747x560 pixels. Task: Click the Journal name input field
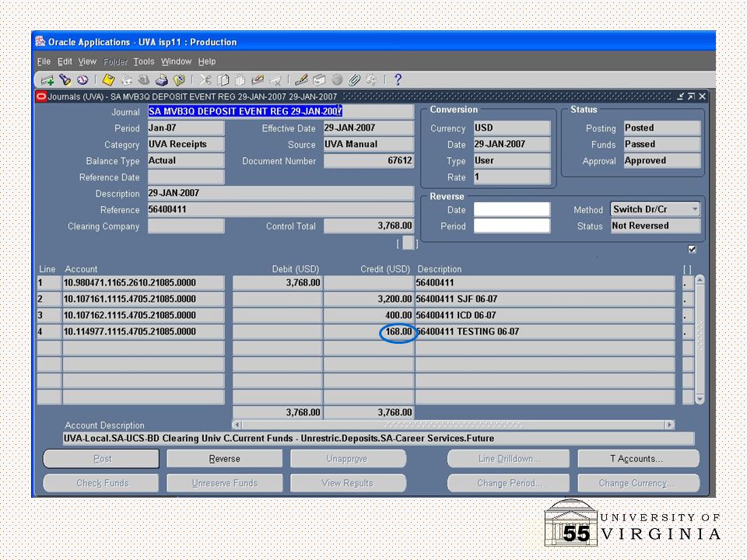tap(280, 111)
